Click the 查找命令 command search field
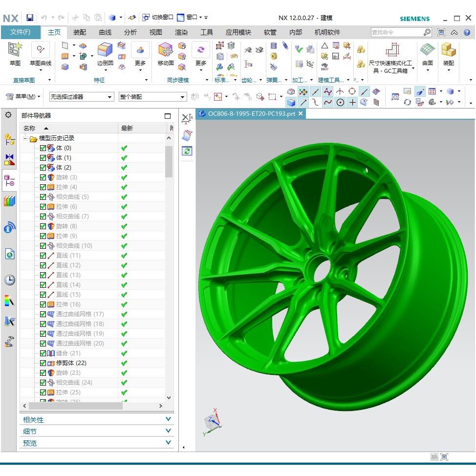The width and height of the screenshot is (476, 476). pos(397,32)
